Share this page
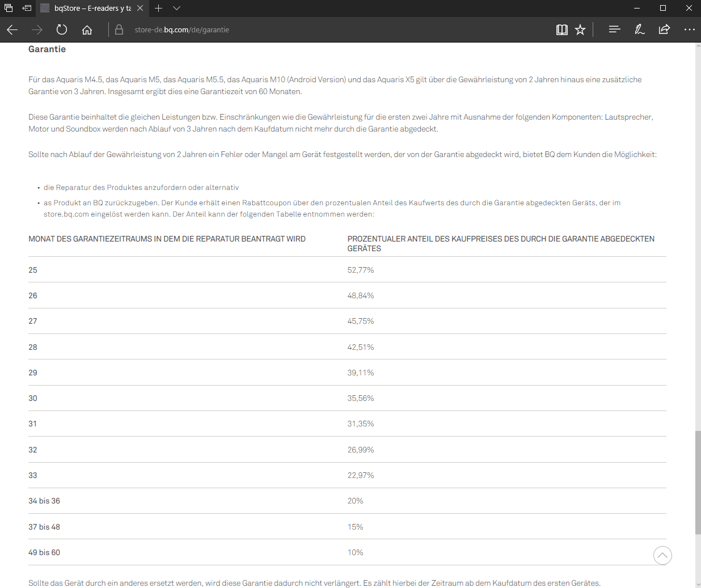 (x=664, y=29)
